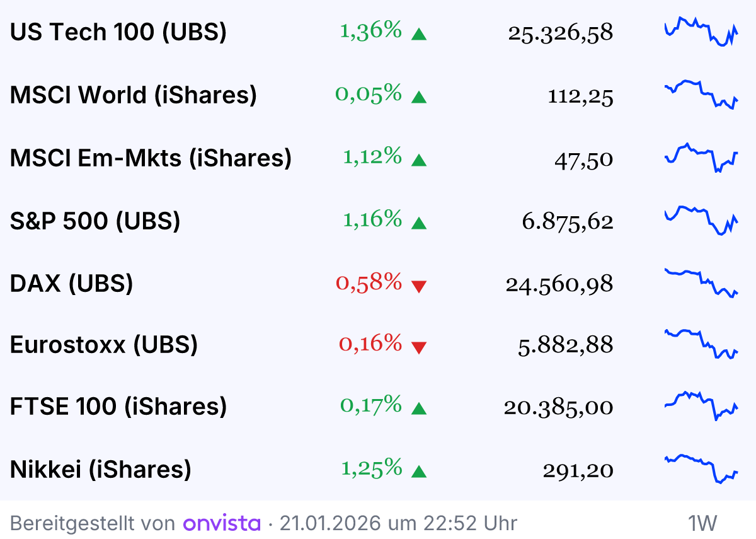Click the MSCI Em-Mkts 1,12% change value
The width and height of the screenshot is (756, 539).
click(x=372, y=156)
